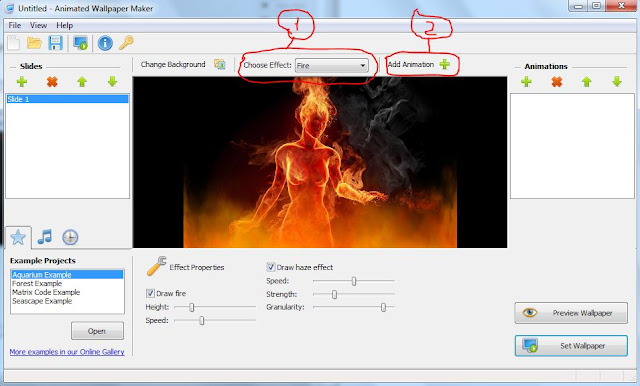Open the View menu
Viewport: 640px width, 386px height.
click(x=38, y=25)
